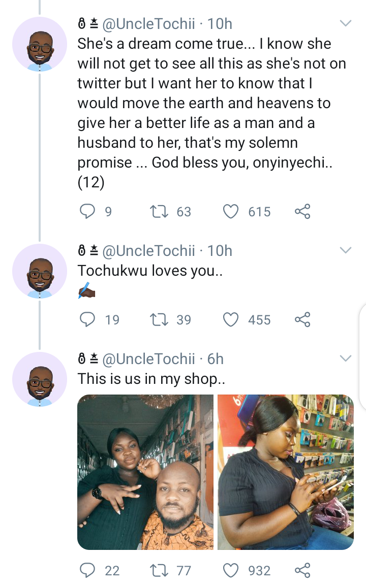
Task: Retweet the 'Tochukwu loves you' tweet
Action: tap(159, 319)
